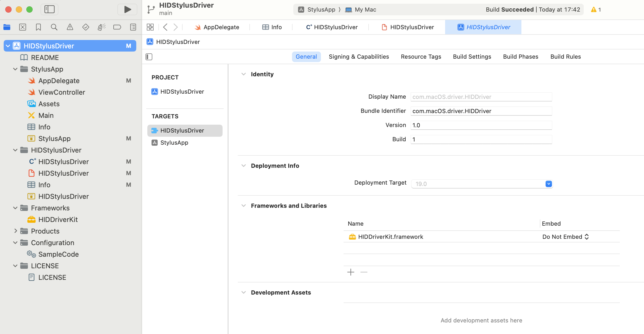Collapse the Configuration folder
Image resolution: width=644 pixels, height=334 pixels.
point(15,243)
